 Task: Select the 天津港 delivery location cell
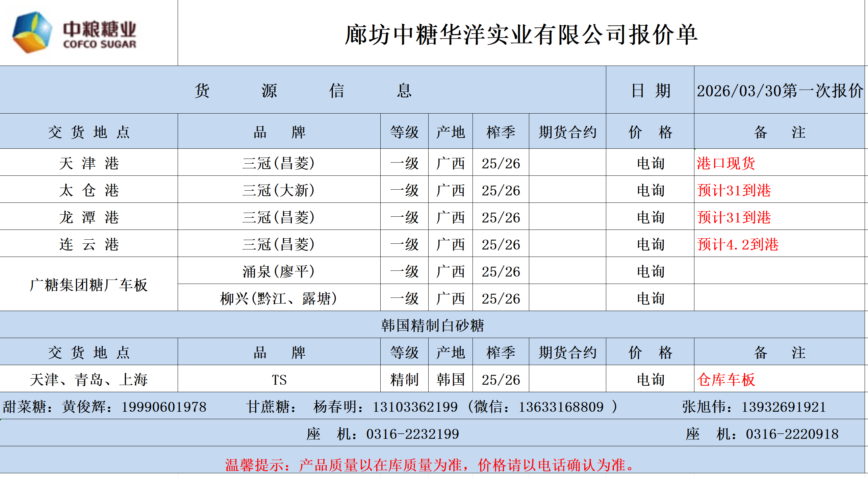[x=89, y=163]
